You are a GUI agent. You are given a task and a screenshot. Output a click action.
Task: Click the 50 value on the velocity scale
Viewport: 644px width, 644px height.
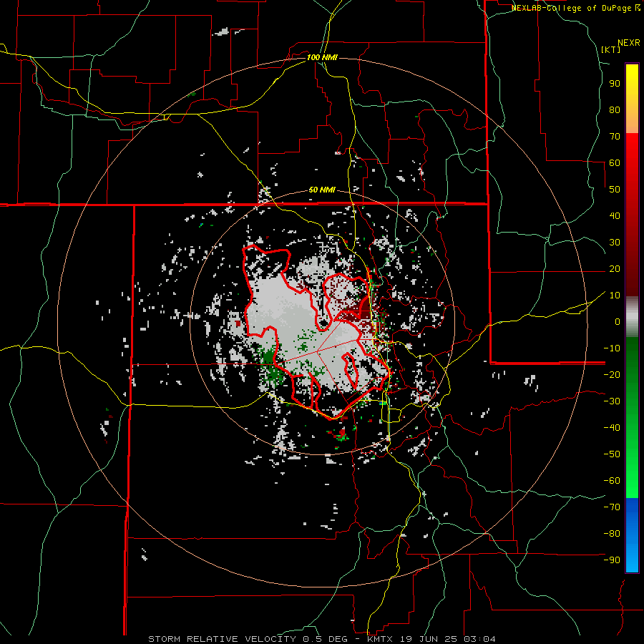[615, 190]
